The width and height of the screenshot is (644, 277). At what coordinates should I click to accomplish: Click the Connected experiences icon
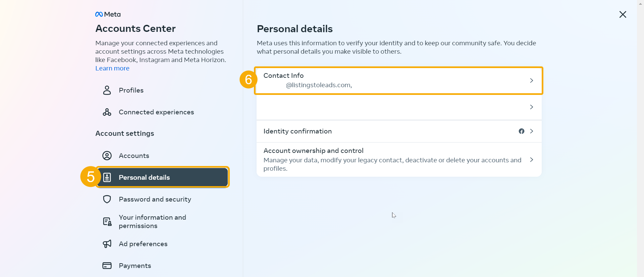(x=107, y=112)
